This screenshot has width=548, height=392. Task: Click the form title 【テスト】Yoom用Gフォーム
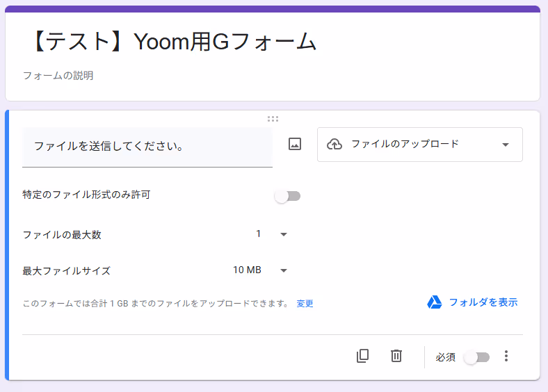[x=175, y=42]
